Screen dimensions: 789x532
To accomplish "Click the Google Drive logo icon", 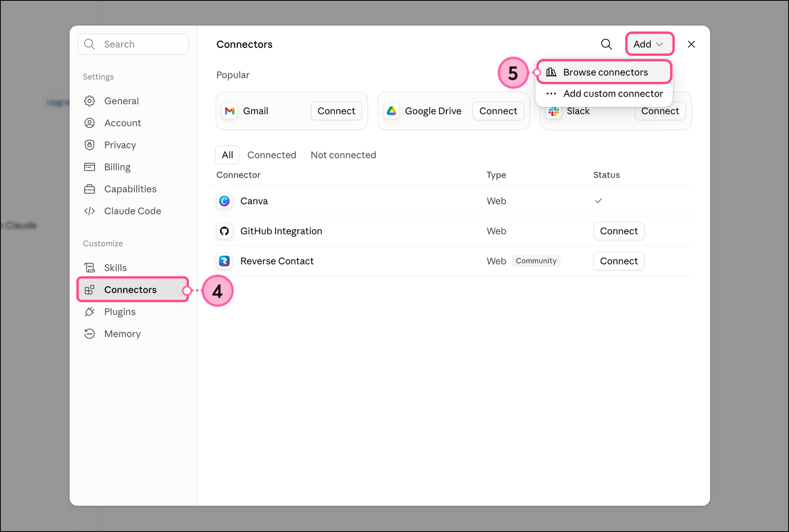I will 391,111.
